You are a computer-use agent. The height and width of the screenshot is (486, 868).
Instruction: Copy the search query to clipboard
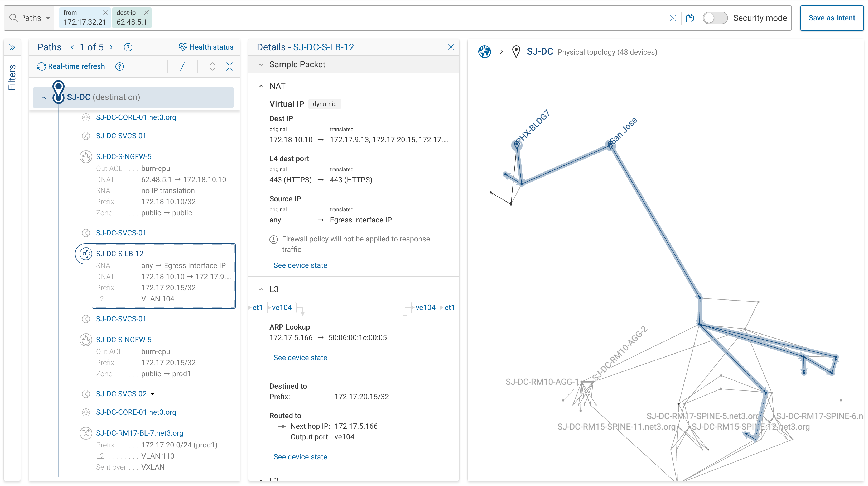(690, 18)
